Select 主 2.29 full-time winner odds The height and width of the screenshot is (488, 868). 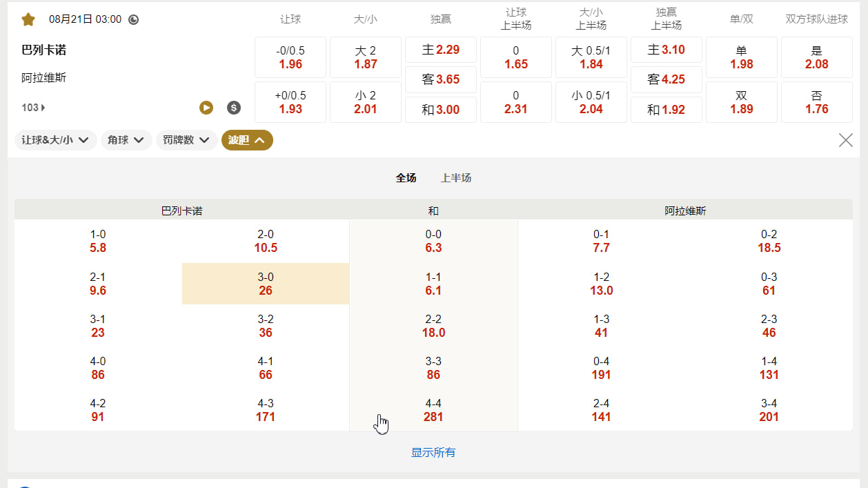441,50
